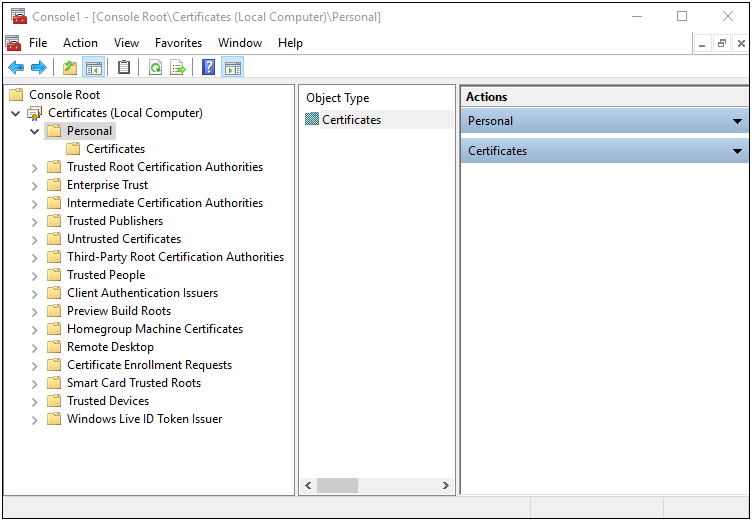The height and width of the screenshot is (521, 752).
Task: Open Help with the question mark icon
Action: tap(209, 68)
